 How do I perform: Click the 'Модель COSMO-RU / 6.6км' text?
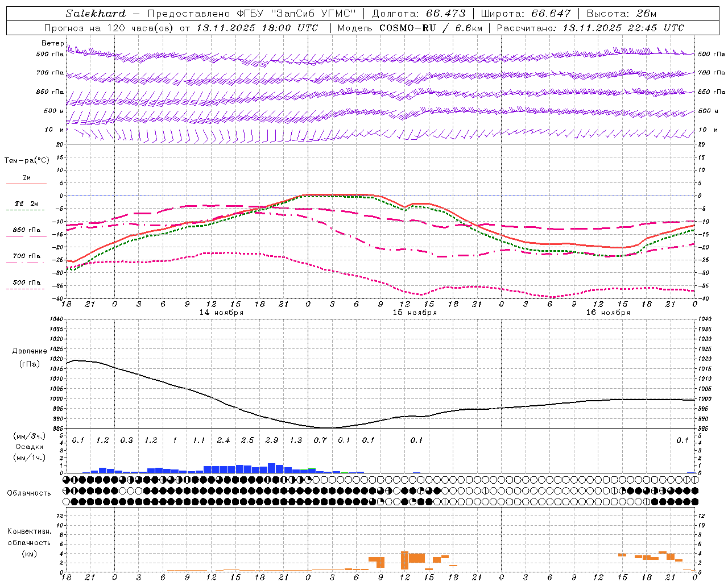(x=409, y=28)
